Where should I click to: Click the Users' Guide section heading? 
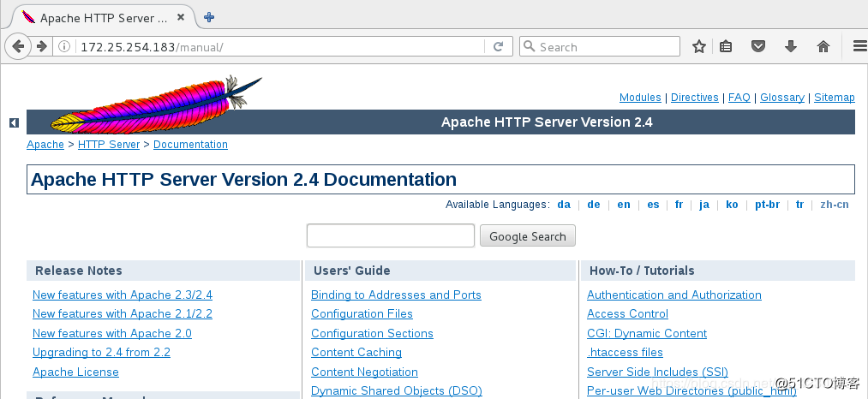pos(352,271)
